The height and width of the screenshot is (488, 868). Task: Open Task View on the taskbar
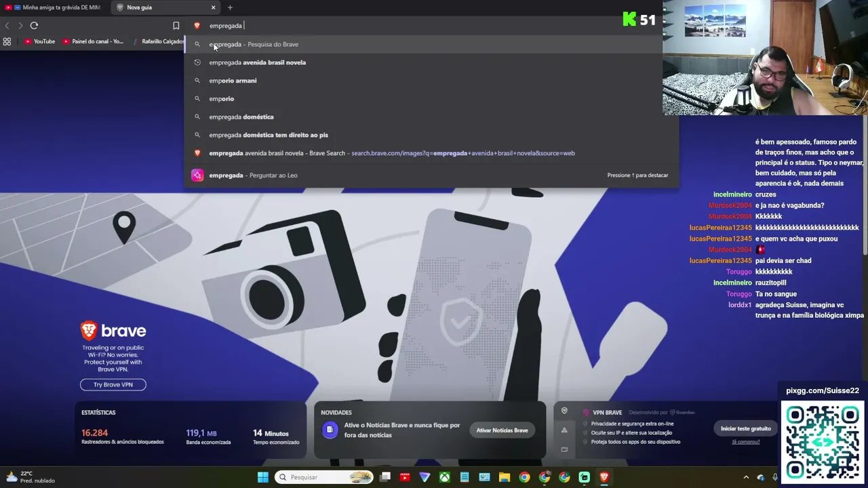pos(385,477)
